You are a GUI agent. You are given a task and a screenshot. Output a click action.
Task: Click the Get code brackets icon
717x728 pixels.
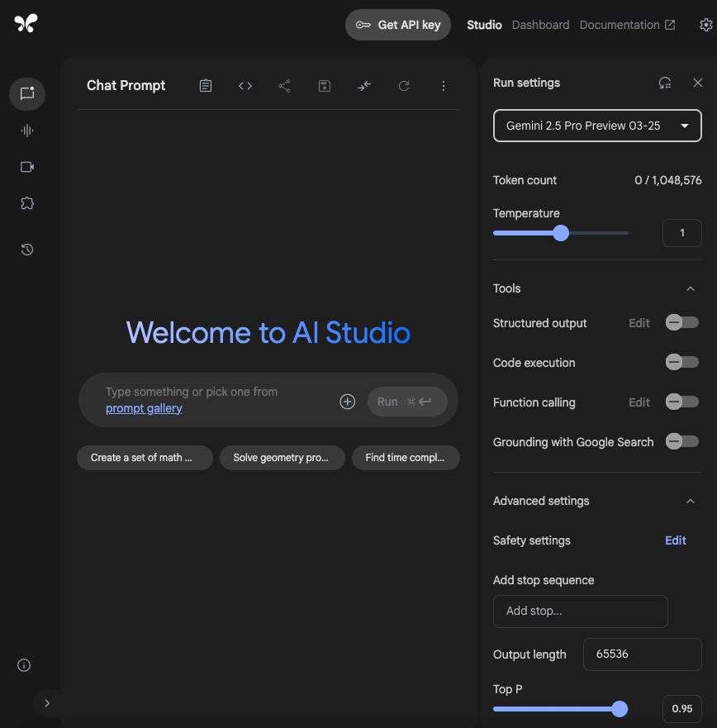(245, 86)
